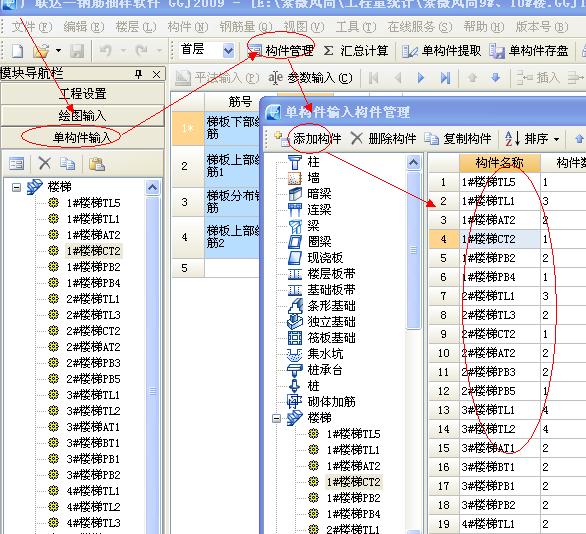The width and height of the screenshot is (586, 534).
Task: Click 构件名称 column header
Action: click(x=500, y=163)
